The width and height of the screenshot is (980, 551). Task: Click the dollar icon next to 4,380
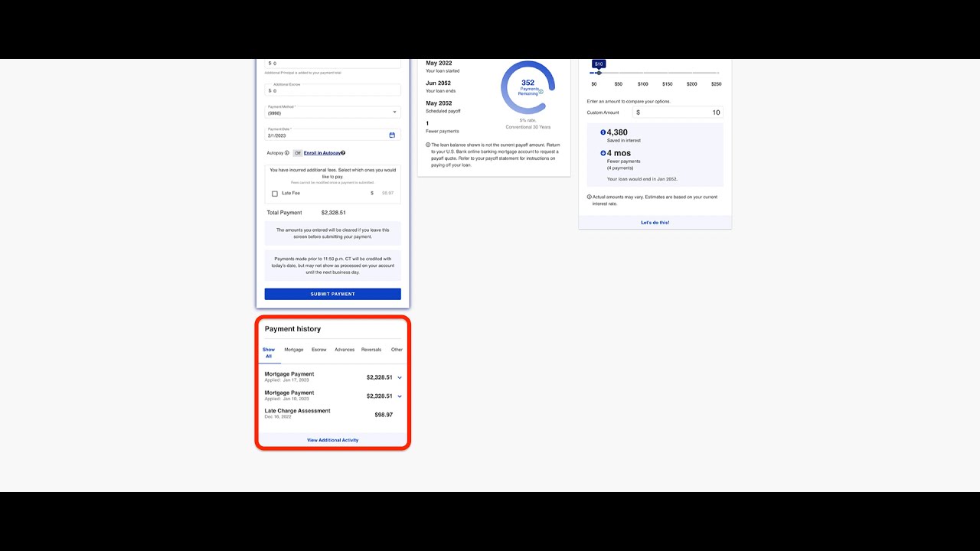click(x=603, y=132)
